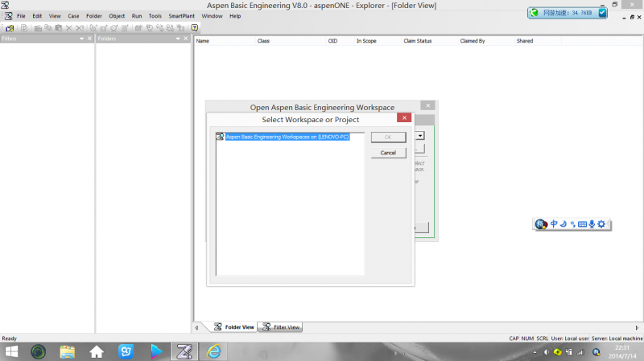The width and height of the screenshot is (644, 361).
Task: Toggle the IME moon half-width icon
Action: pos(563,224)
